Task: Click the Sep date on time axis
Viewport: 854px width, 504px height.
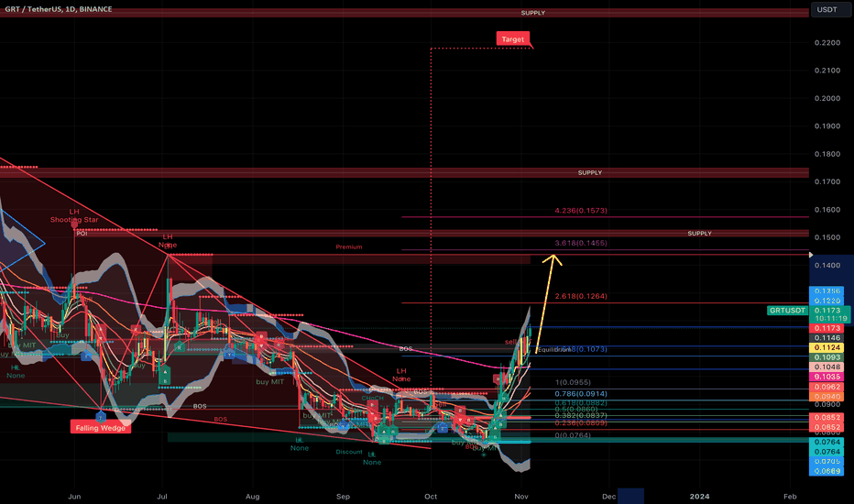Action: click(343, 497)
